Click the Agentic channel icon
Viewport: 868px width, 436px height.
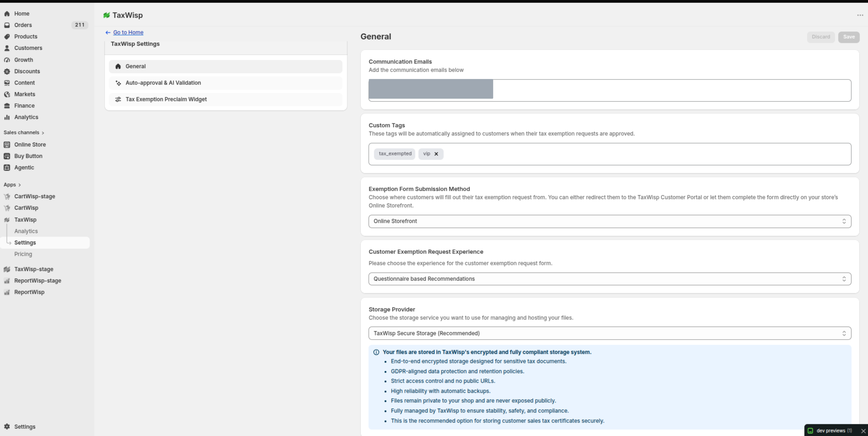[x=7, y=167]
